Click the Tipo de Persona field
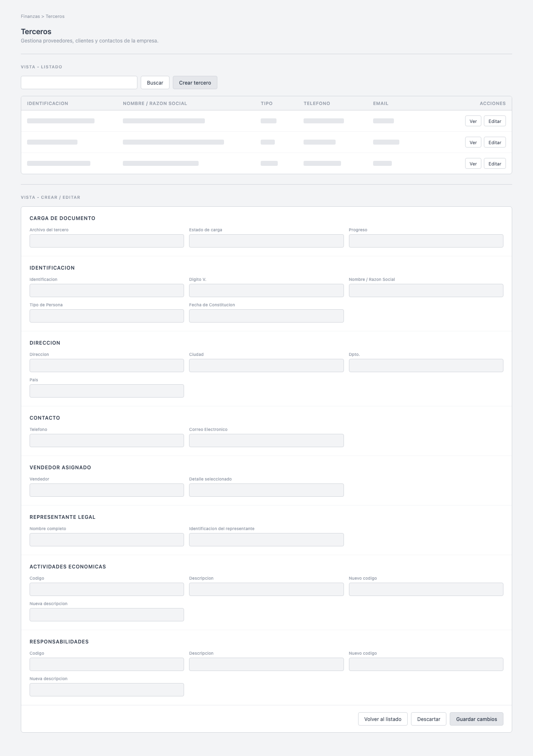Image resolution: width=533 pixels, height=756 pixels. click(x=107, y=316)
